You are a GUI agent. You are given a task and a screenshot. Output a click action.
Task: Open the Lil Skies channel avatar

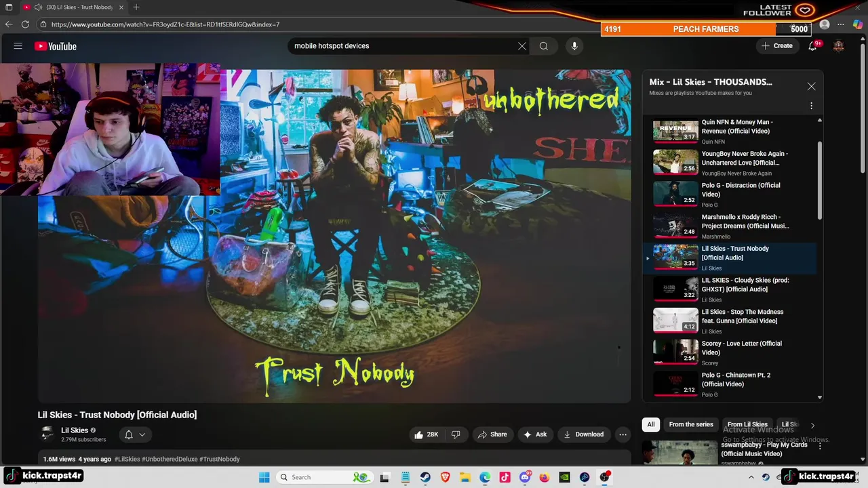coord(47,434)
